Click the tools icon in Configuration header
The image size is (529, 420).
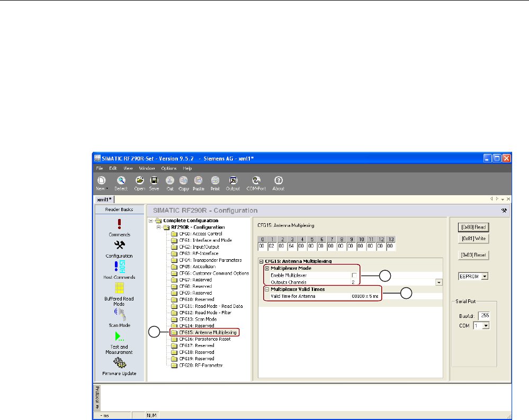tap(504, 211)
